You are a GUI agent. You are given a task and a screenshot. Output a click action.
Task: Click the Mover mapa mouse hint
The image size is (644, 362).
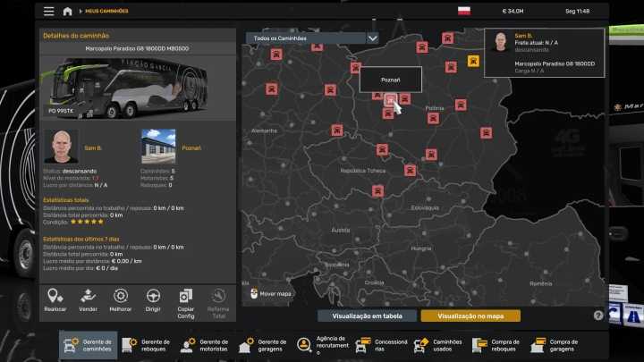click(x=271, y=294)
